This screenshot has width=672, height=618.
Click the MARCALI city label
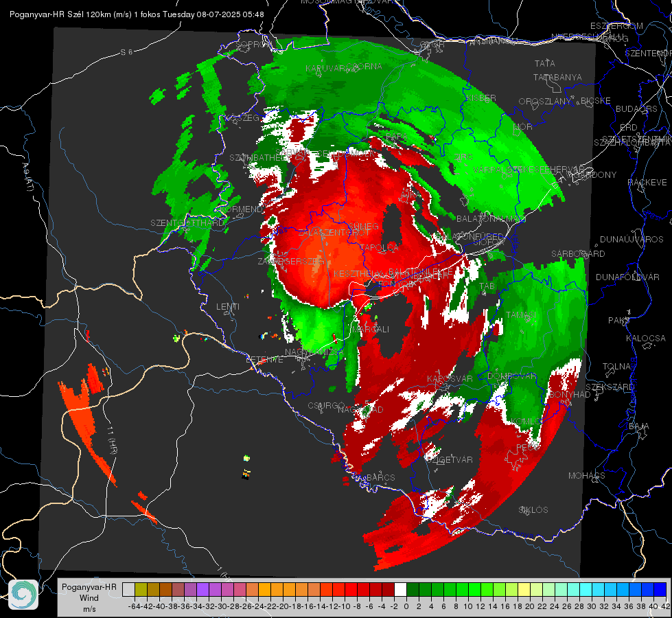(x=371, y=330)
